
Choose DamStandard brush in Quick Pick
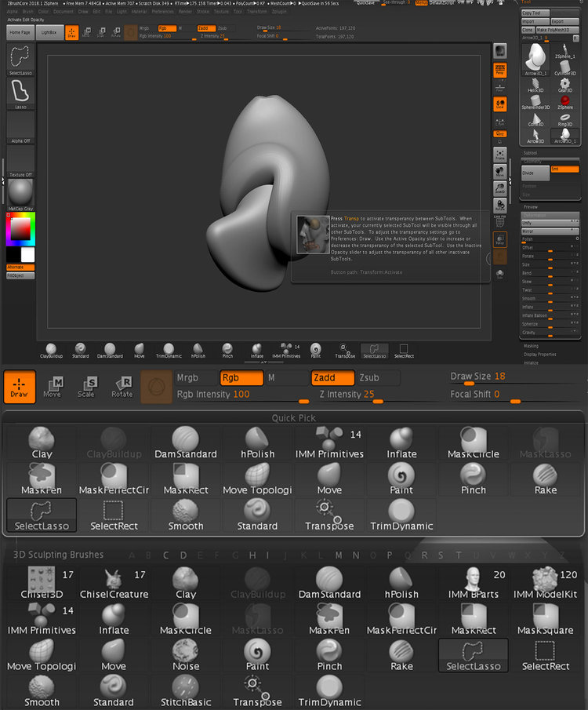click(186, 442)
